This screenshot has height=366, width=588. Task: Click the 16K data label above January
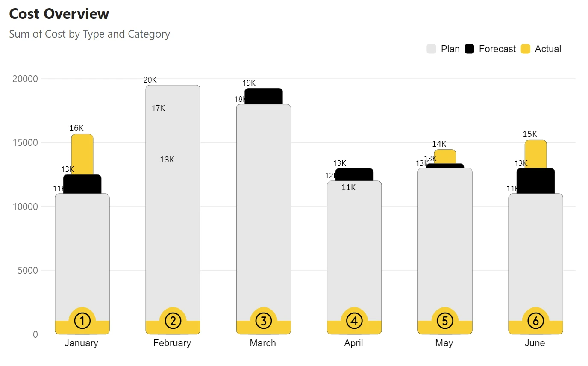point(76,128)
